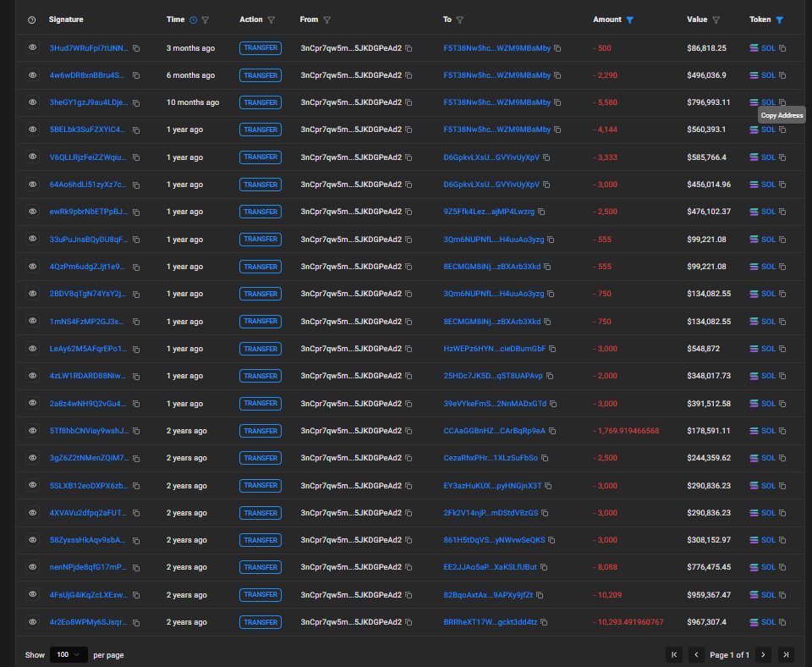Open the per-page dropdown showing 100
812x667 pixels.
pyautogui.click(x=69, y=654)
